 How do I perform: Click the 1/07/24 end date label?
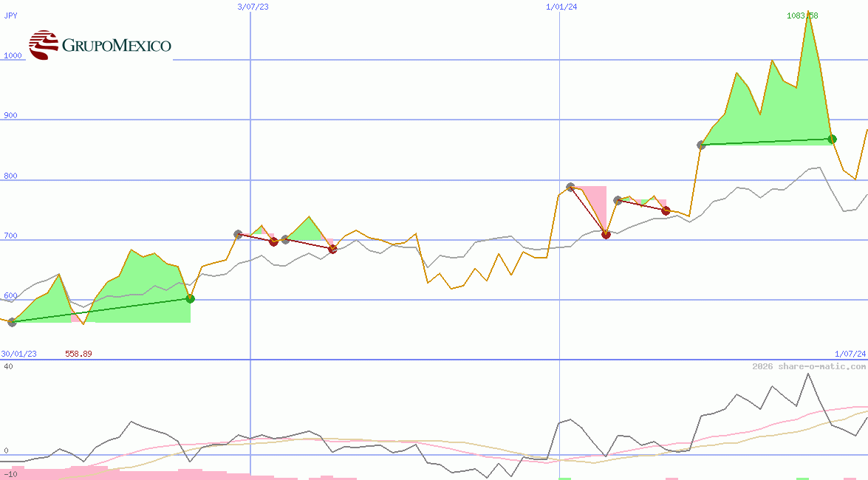(850, 354)
